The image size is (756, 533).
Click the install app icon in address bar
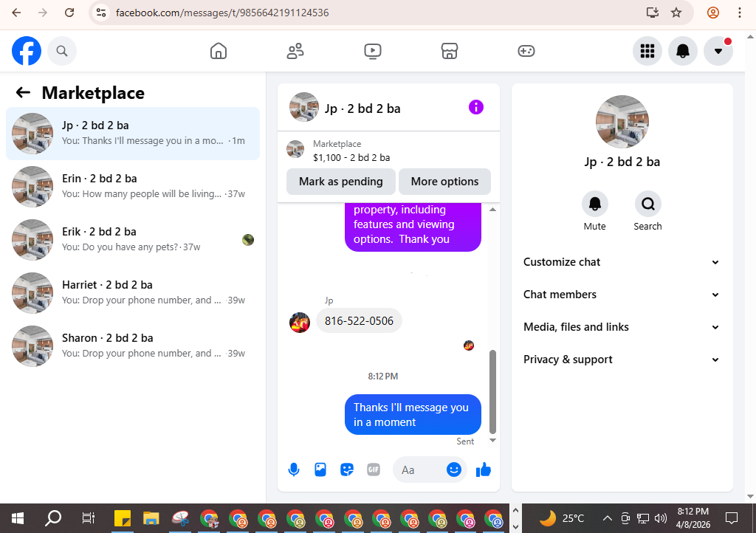[x=653, y=13]
